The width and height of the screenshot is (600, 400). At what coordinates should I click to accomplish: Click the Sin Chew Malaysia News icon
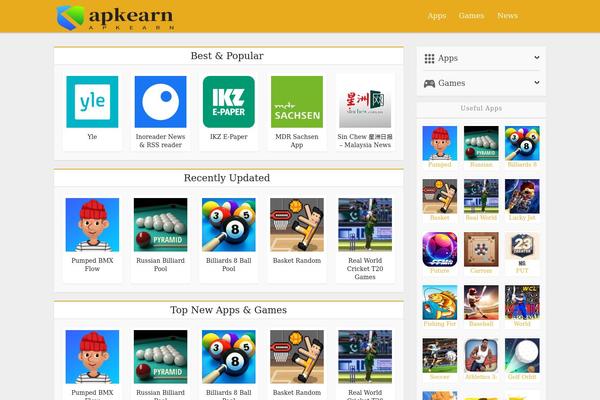click(x=365, y=102)
